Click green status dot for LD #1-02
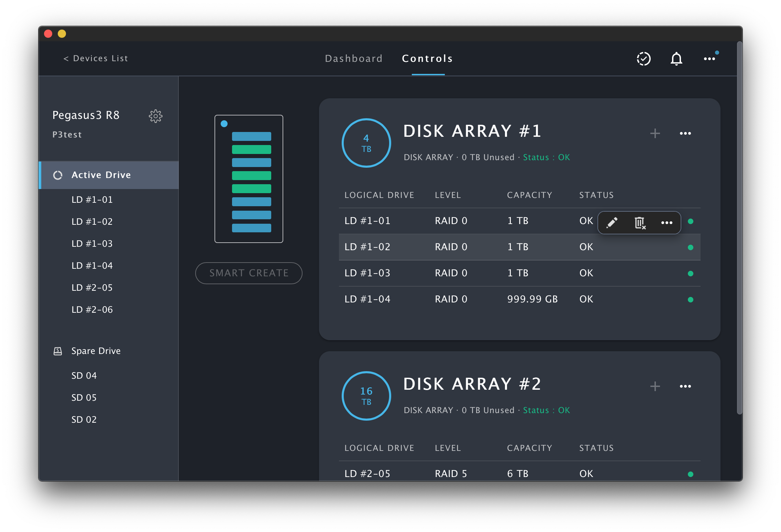Screen dimensions: 781x532 pyautogui.click(x=690, y=247)
